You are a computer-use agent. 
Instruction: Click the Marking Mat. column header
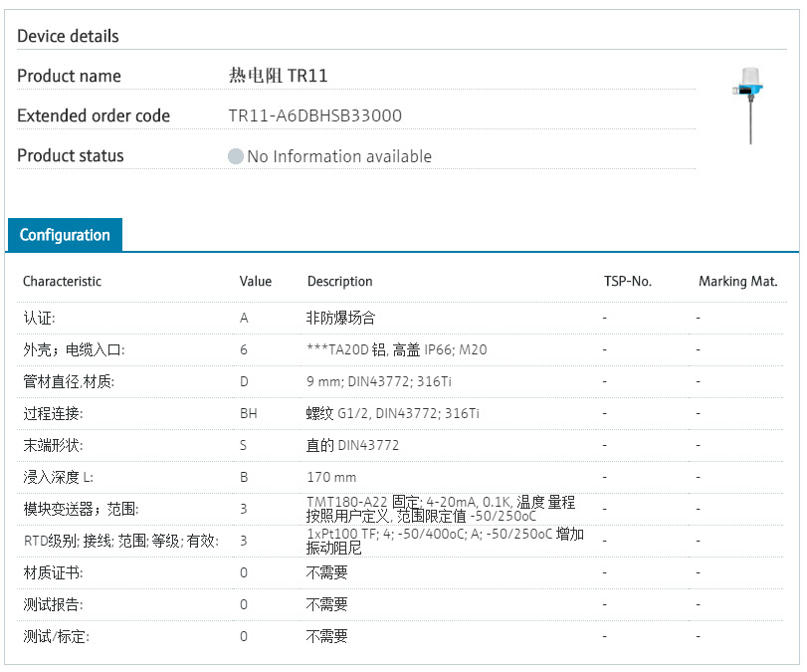point(738,281)
